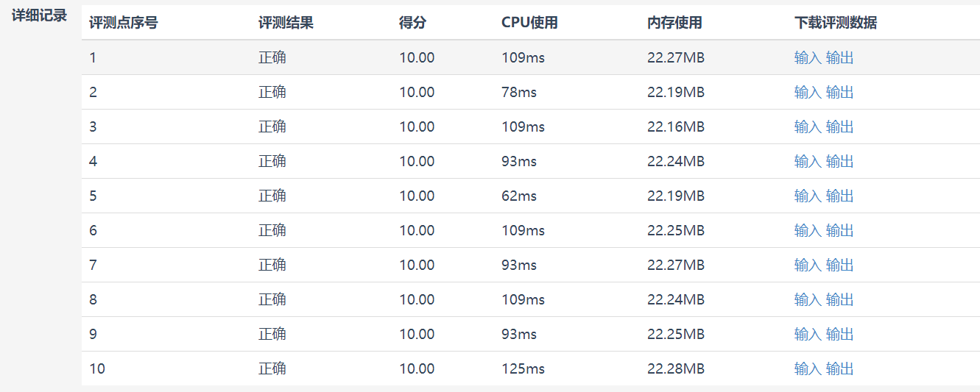This screenshot has height=392, width=980.
Task: Click the 输入 link in row 7
Action: click(x=808, y=265)
